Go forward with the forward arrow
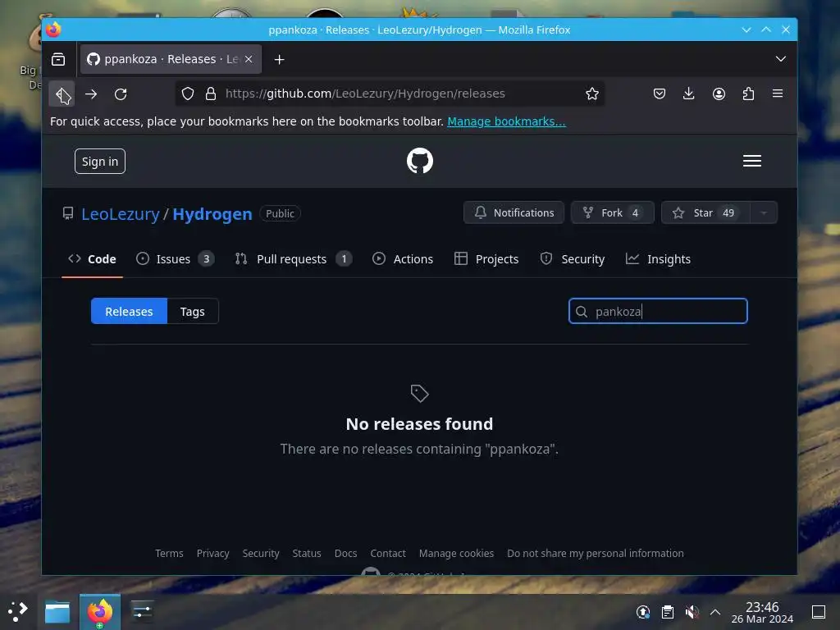The image size is (840, 630). (x=91, y=94)
